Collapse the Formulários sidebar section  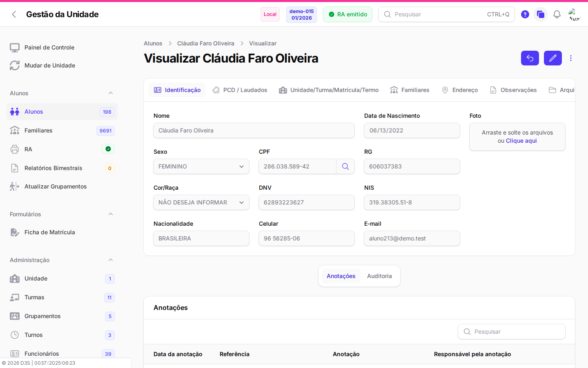(x=111, y=214)
